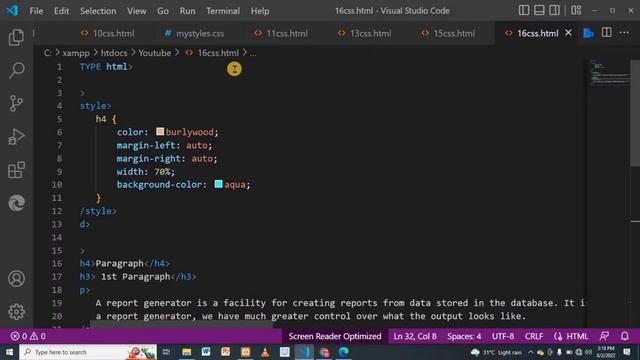640x360 pixels.
Task: Click line number 10 in the gutter
Action: tap(57, 184)
